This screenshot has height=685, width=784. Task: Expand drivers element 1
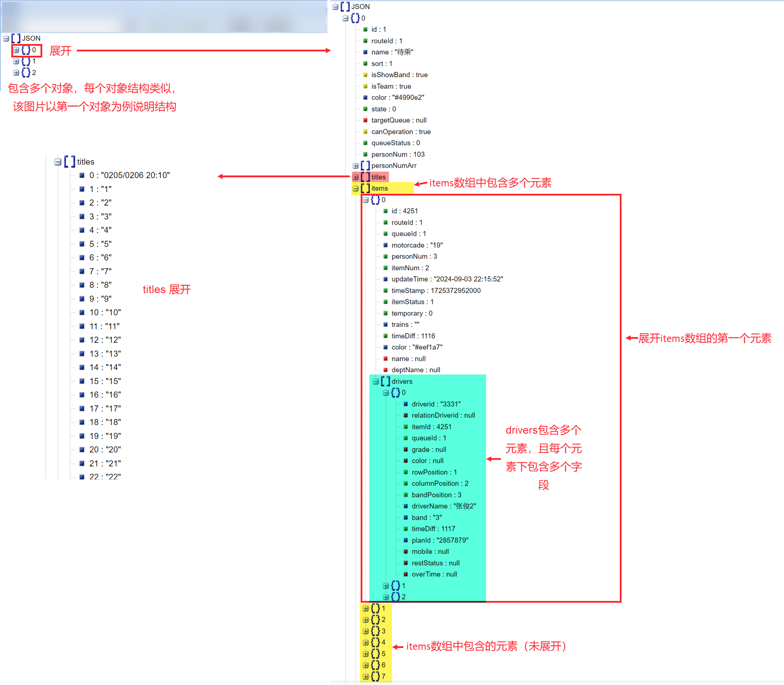point(385,586)
